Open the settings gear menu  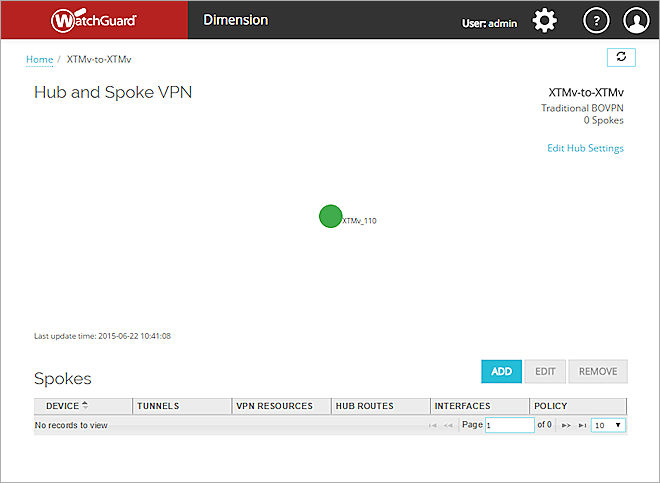click(x=545, y=20)
